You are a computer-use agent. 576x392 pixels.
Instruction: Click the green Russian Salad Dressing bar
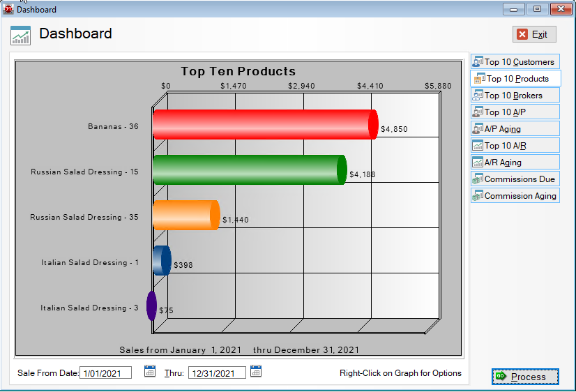click(250, 169)
